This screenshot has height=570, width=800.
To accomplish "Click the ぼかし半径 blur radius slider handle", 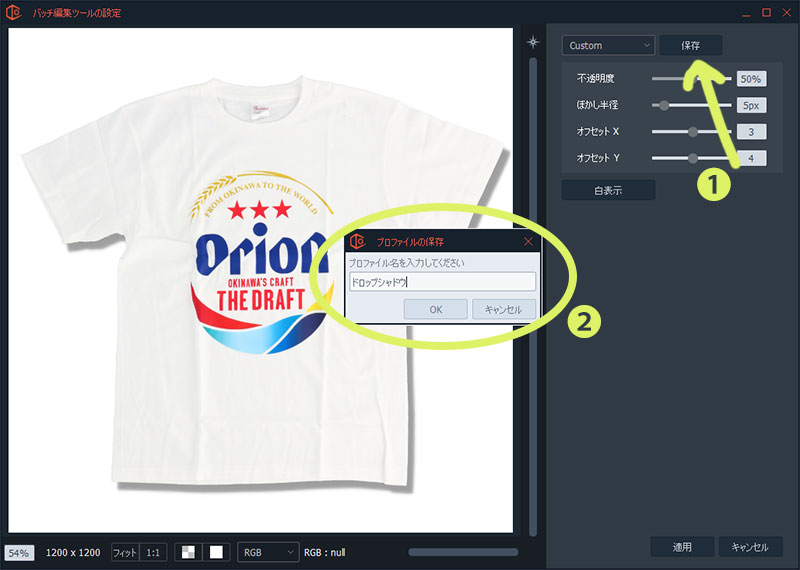I will tap(664, 105).
